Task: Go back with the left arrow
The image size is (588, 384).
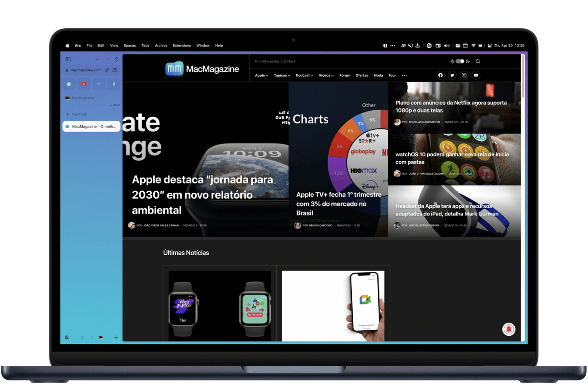Action: coord(98,59)
